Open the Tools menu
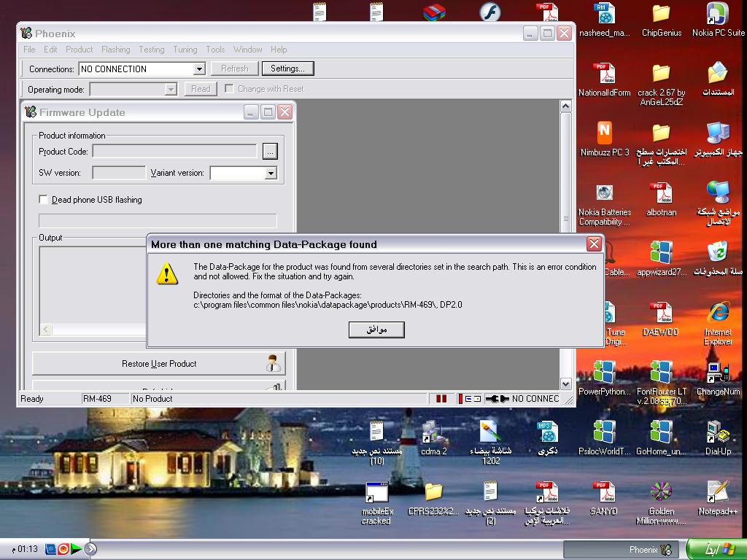747x560 pixels. 215,50
